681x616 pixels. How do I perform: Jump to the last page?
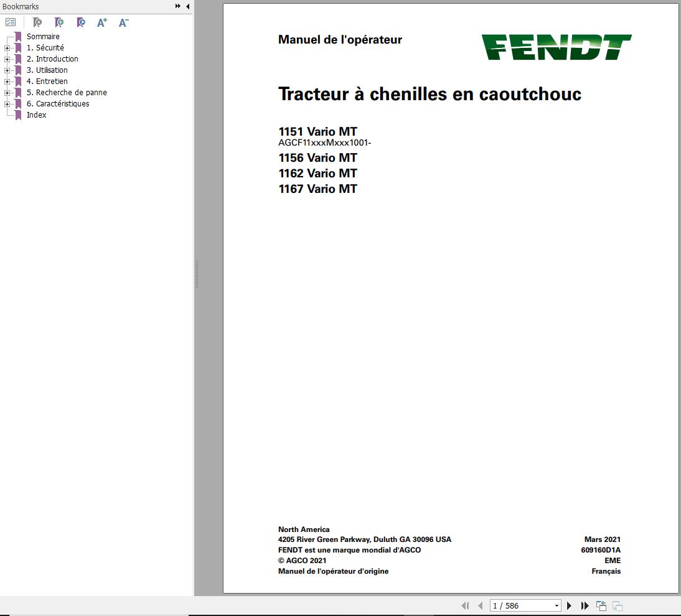click(585, 605)
